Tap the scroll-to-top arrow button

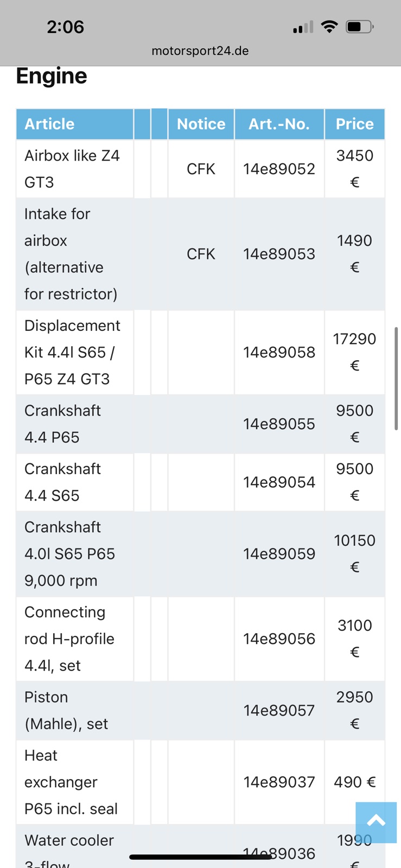(376, 822)
